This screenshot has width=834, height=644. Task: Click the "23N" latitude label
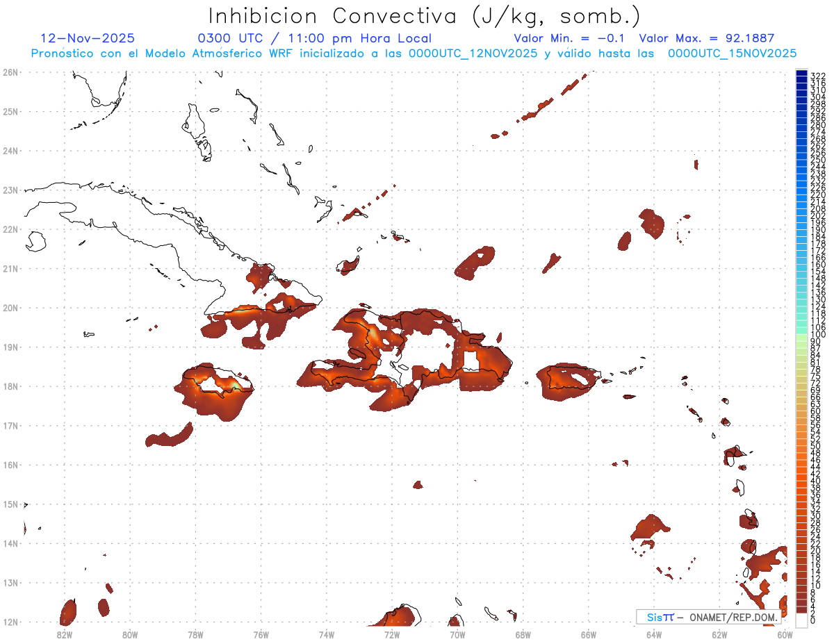click(x=10, y=190)
